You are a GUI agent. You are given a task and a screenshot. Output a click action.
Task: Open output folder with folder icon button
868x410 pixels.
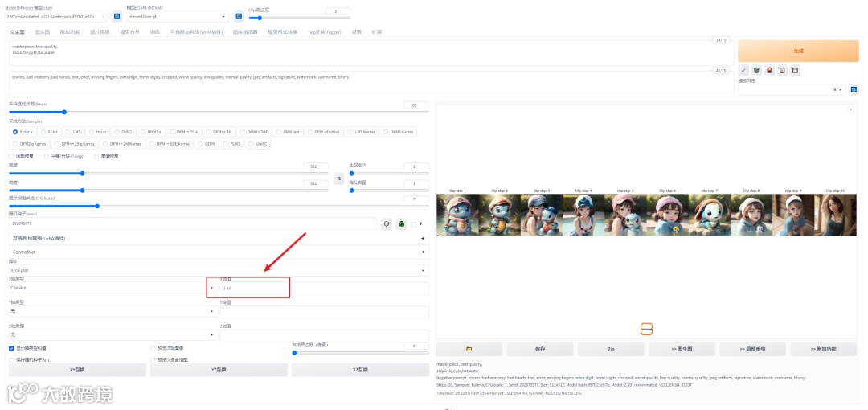point(469,349)
